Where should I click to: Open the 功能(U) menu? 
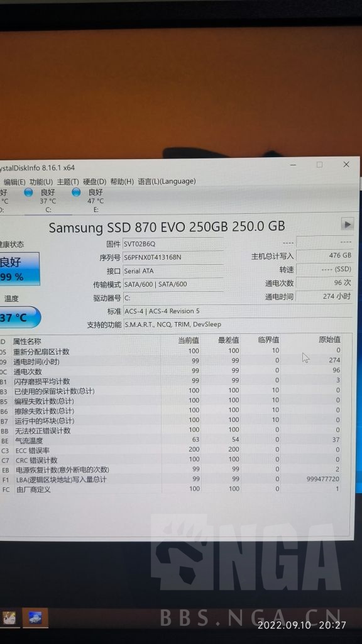pos(41,181)
